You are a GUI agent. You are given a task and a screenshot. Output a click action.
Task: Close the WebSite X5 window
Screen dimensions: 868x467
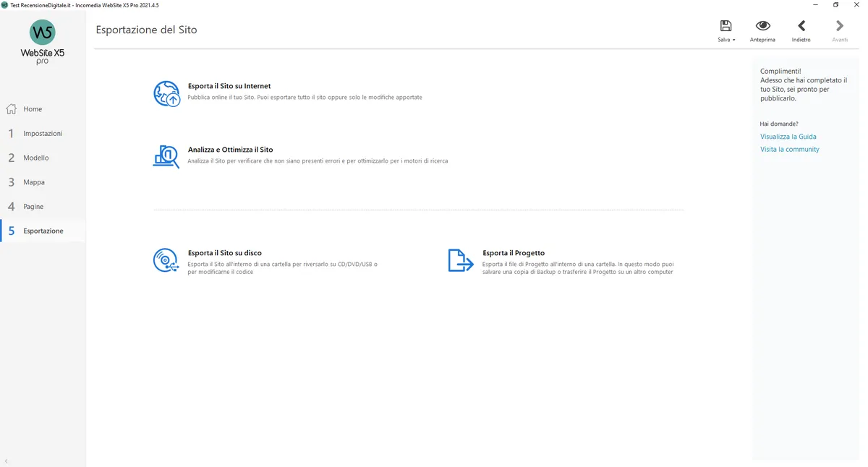(856, 5)
